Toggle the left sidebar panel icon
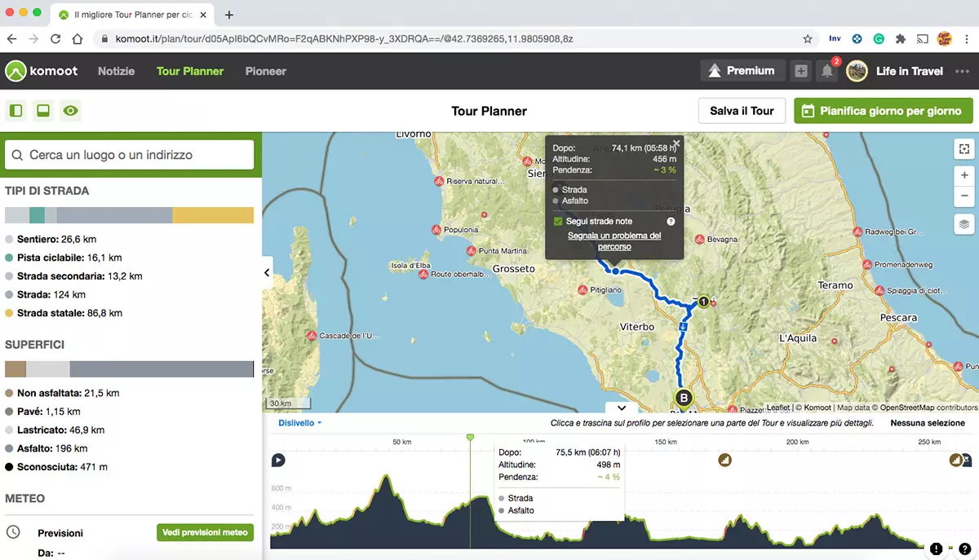The height and width of the screenshot is (560, 979). (x=16, y=111)
